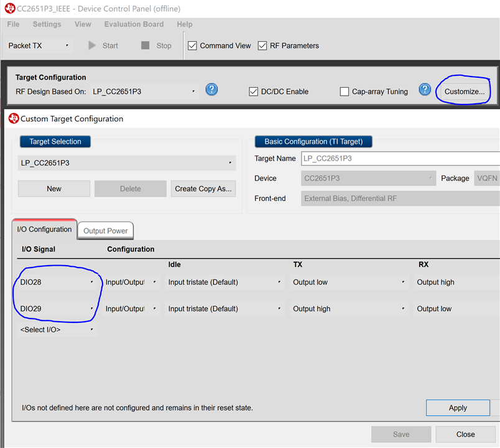Enable Cap-array Tuning checkbox
Image resolution: width=500 pixels, height=448 pixels.
[345, 91]
